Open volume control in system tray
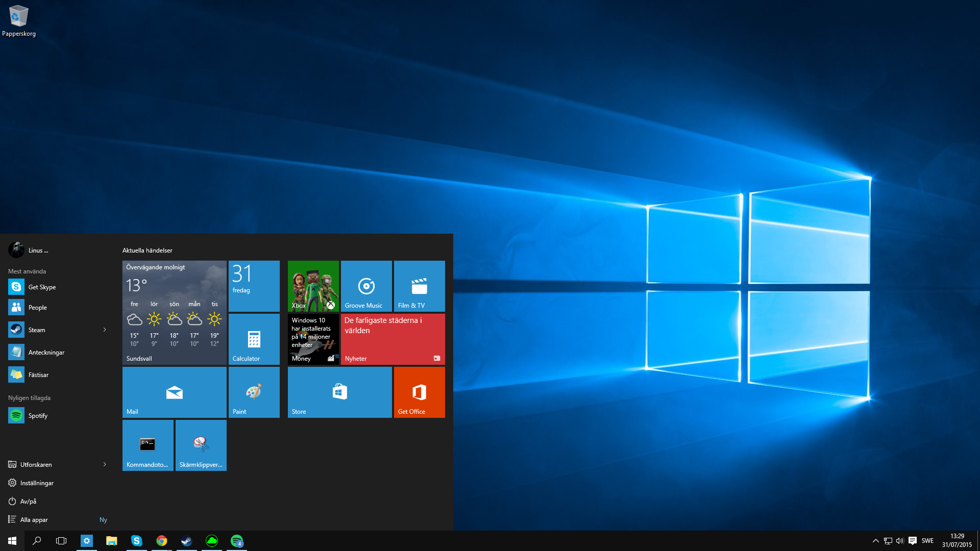 pos(900,541)
